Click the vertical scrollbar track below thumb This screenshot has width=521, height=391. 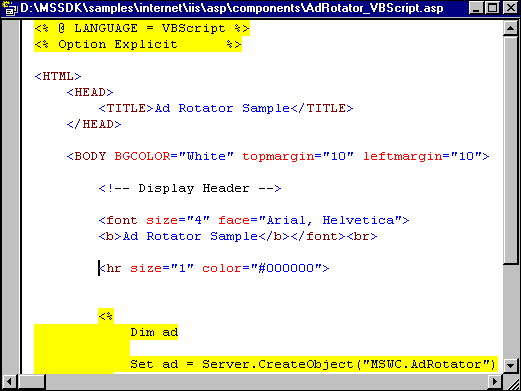510,311
